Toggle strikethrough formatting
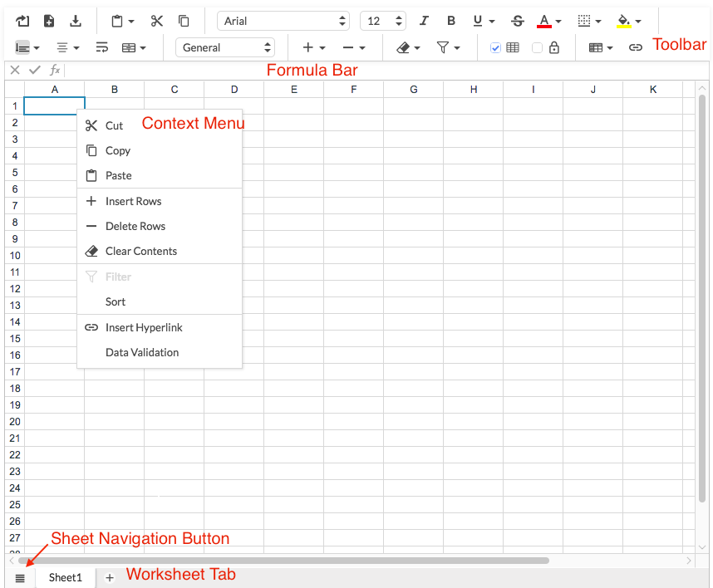 coord(518,21)
